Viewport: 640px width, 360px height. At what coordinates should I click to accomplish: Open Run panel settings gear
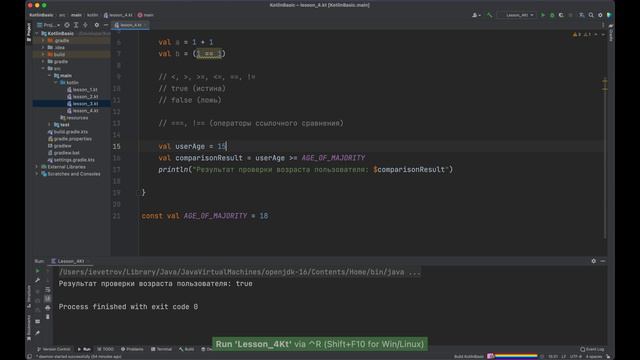[x=593, y=261]
